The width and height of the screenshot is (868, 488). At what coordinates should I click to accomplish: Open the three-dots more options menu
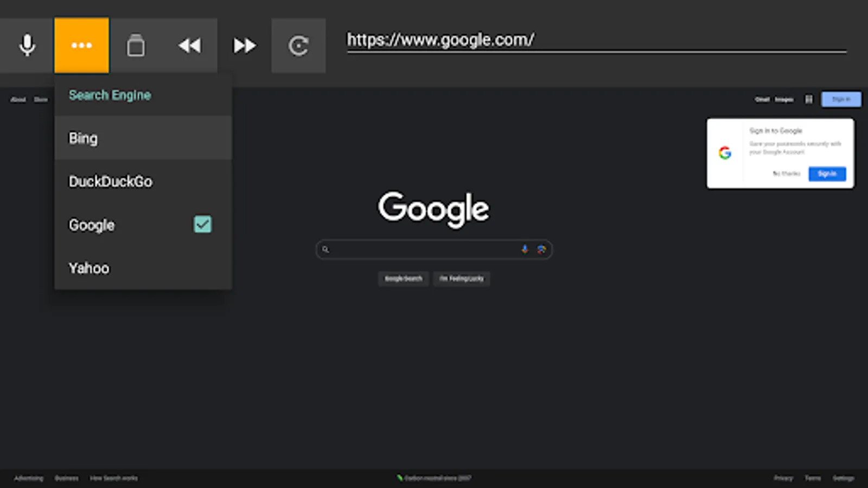pos(81,46)
